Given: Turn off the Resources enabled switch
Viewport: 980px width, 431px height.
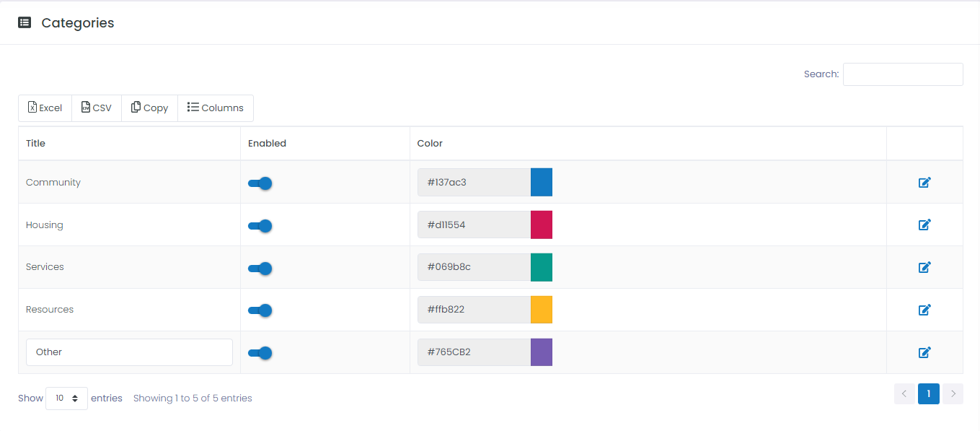Looking at the screenshot, I should pyautogui.click(x=260, y=310).
